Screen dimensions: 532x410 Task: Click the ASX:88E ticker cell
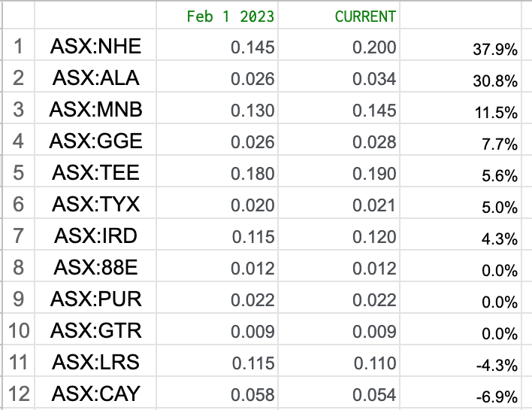click(x=95, y=266)
